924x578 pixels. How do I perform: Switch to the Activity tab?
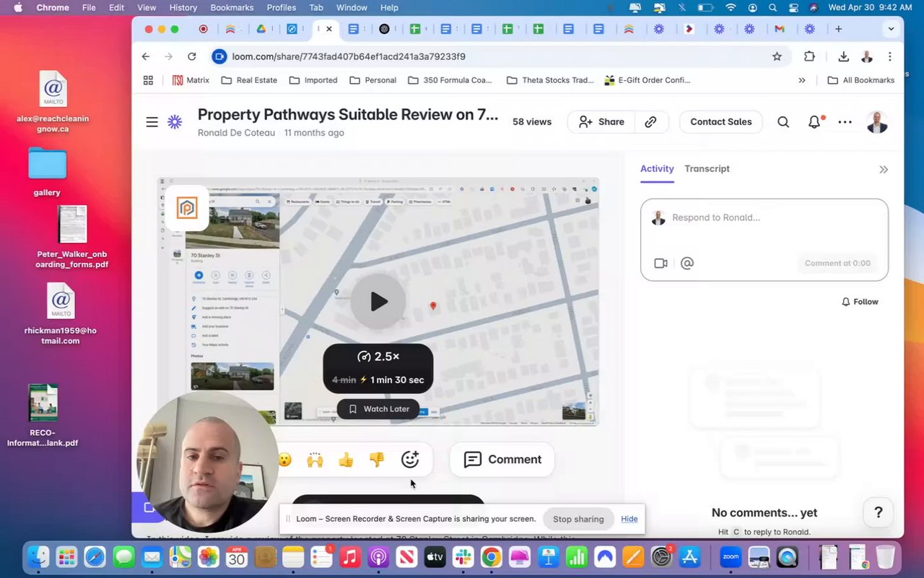(657, 168)
